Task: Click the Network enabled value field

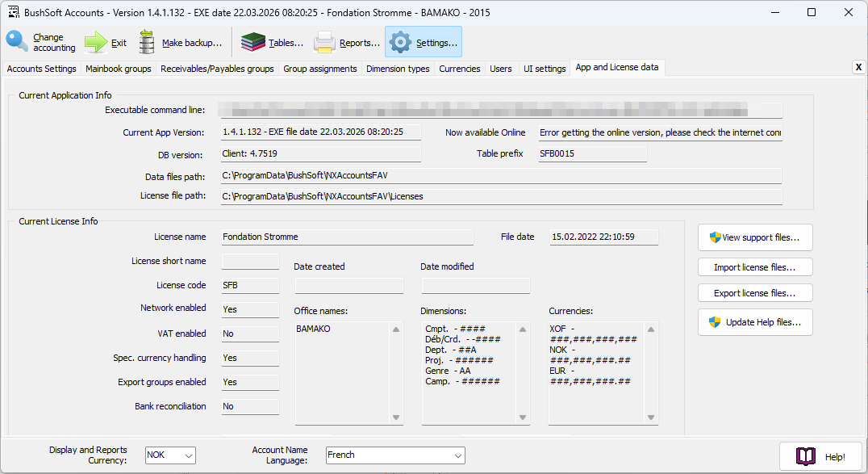Action: coord(250,309)
